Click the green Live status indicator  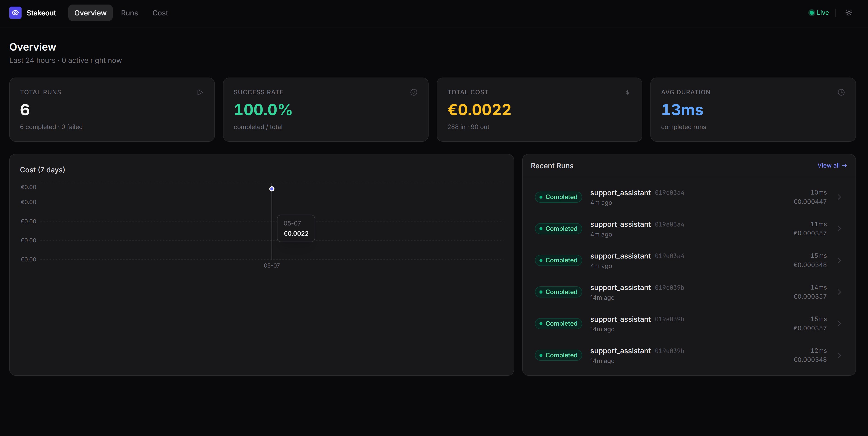click(819, 13)
